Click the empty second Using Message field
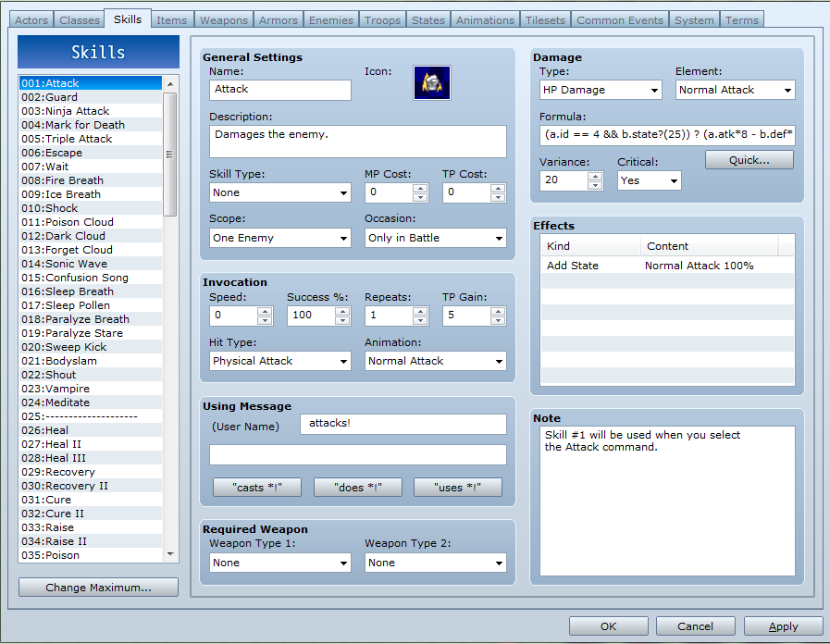This screenshot has width=830, height=644. [358, 454]
